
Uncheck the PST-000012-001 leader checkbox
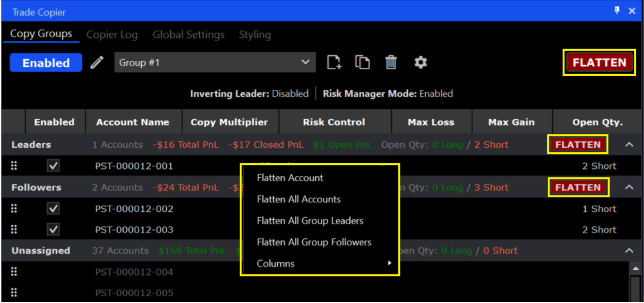(53, 166)
